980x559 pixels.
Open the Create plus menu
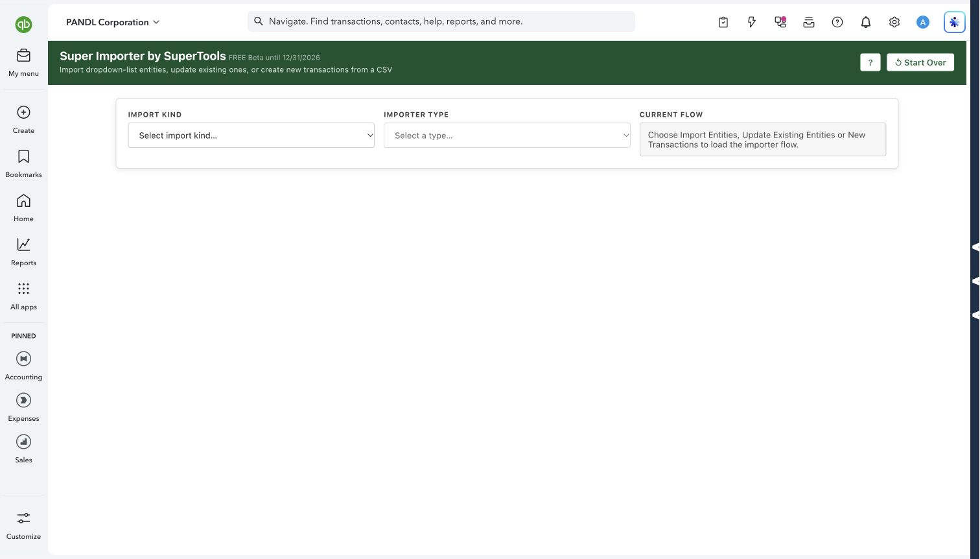point(23,119)
